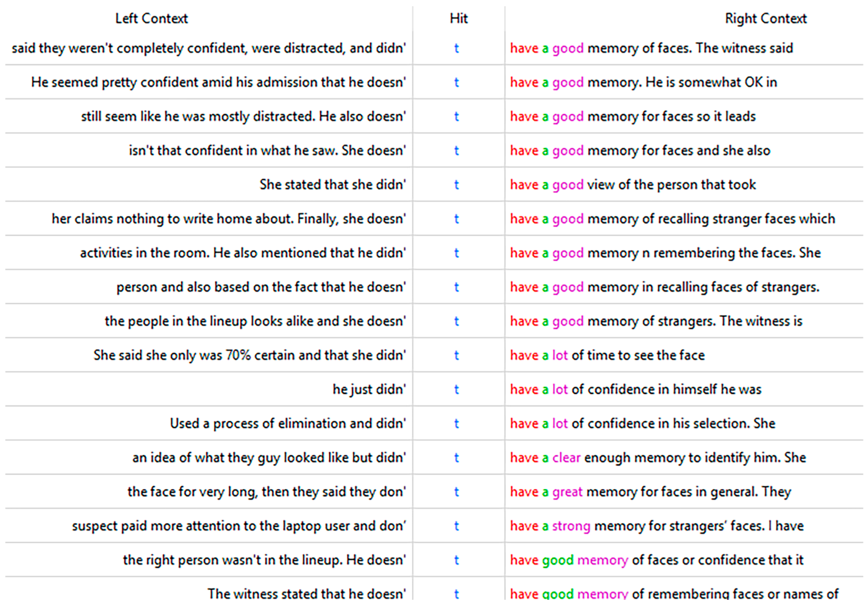Select row 'isn't that confident in what he saw'
Image resolution: width=868 pixels, height=610 pixels.
click(267, 150)
